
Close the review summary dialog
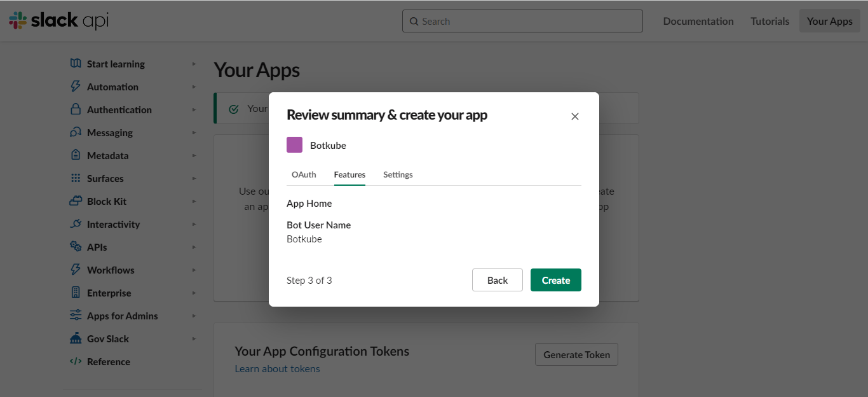(575, 116)
